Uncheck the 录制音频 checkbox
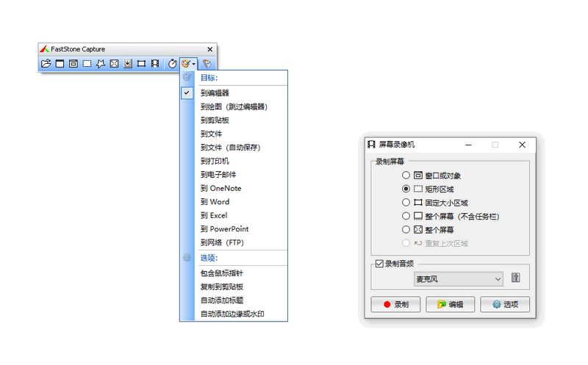Viewport: 588px width, 365px height. pos(379,263)
